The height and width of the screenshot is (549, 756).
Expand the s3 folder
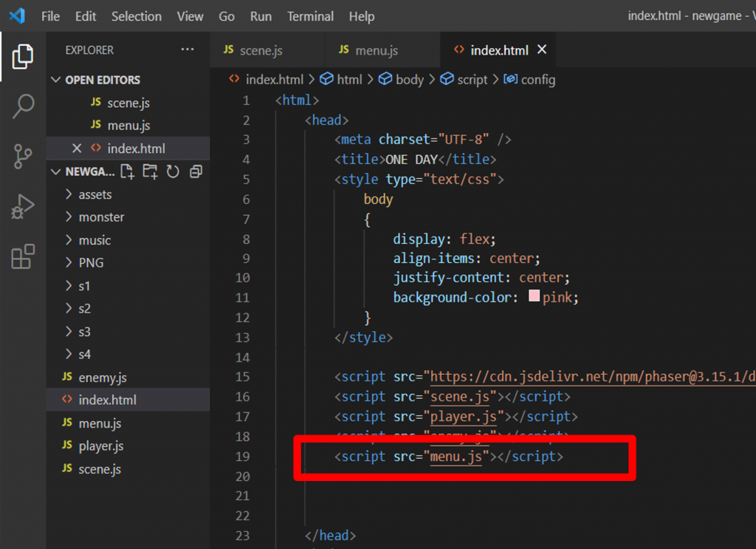pyautogui.click(x=69, y=331)
